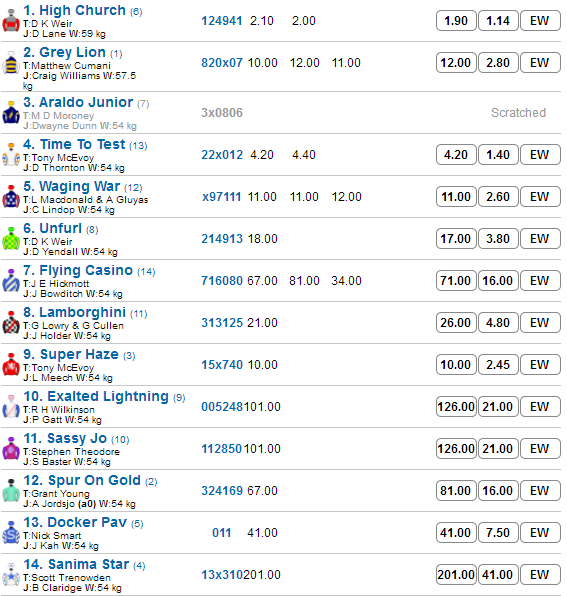Click Grey Lion striped jockey silks icon
567x596 pixels.
(11, 63)
